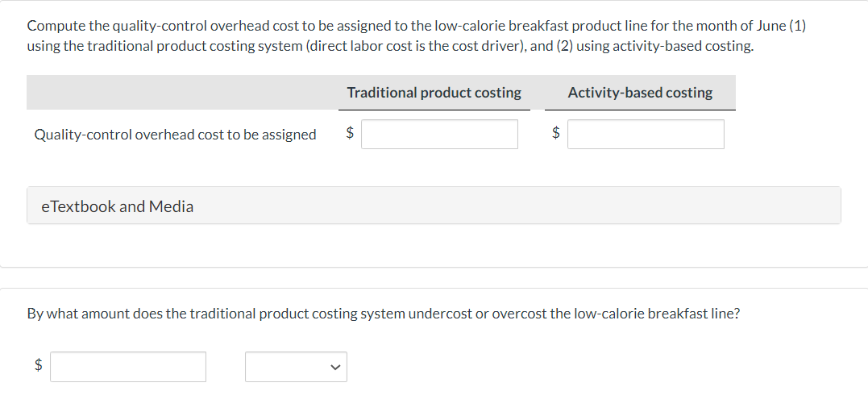Click the word 'Media' in eTextbook bar
Image resolution: width=868 pixels, height=416 pixels.
click(x=171, y=206)
